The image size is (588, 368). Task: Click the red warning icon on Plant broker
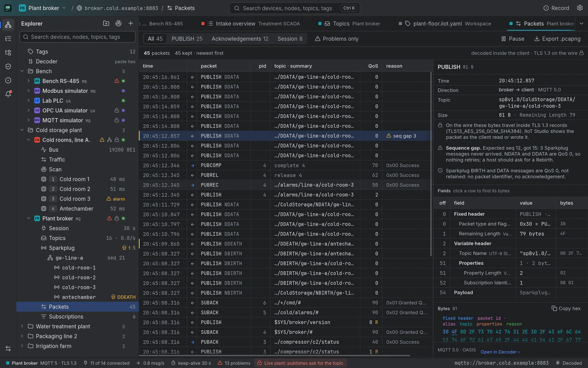[109, 218]
